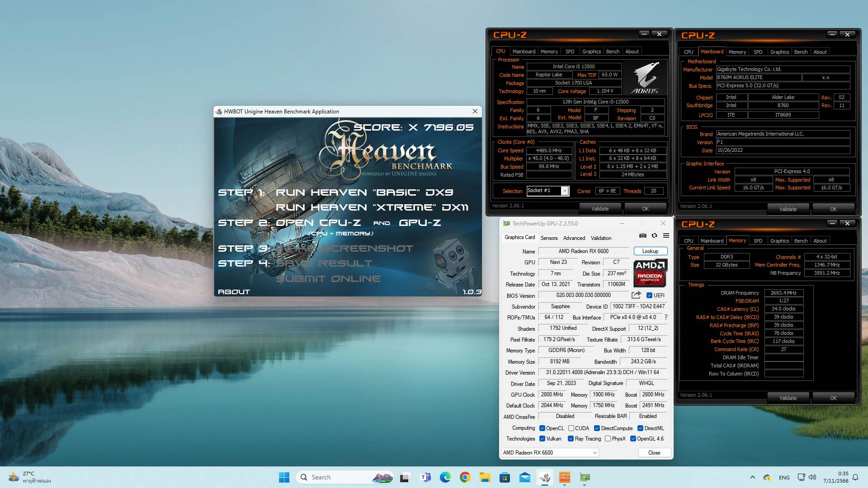Click OK in the CPU-Z Mainboard window
Screen dimensions: 868x488
pyautogui.click(x=833, y=209)
